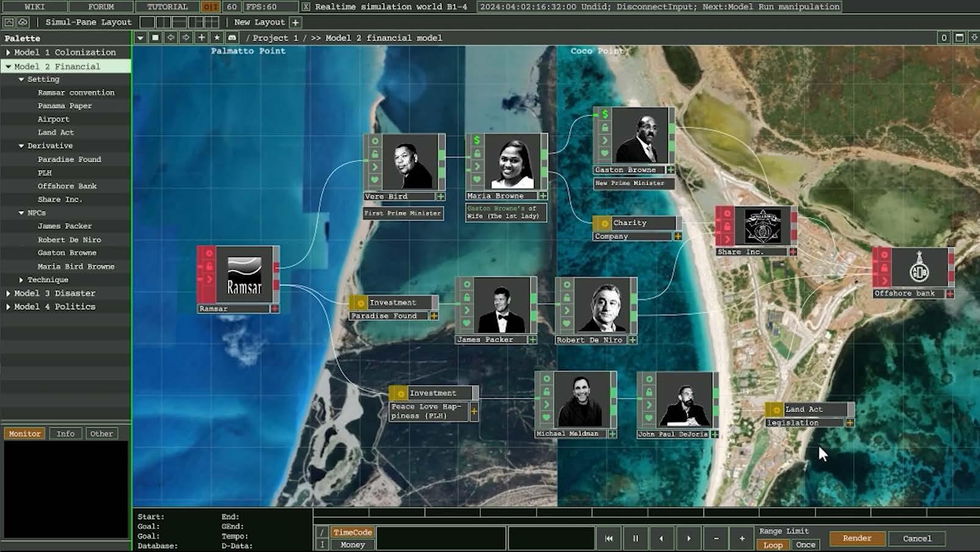The image size is (980, 552).
Task: Expand the Model 1 Colonization tree
Action: [8, 53]
